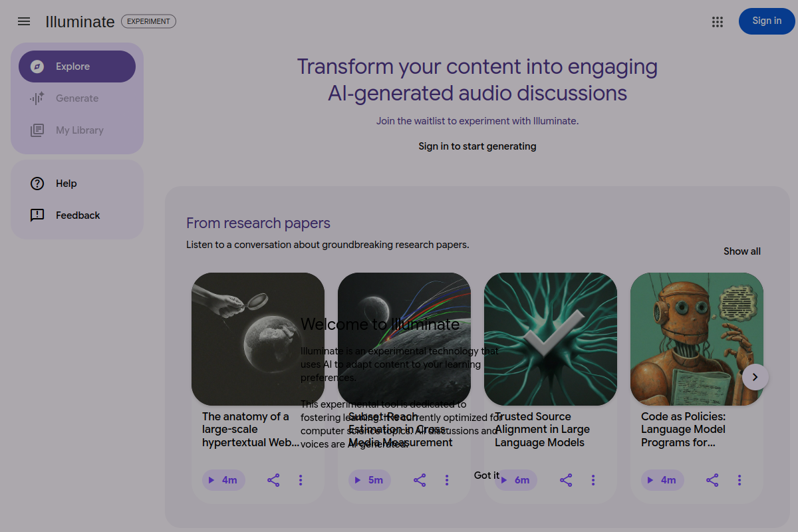The width and height of the screenshot is (798, 532).
Task: Open the planet and light trails thumbnail
Action: [404, 339]
